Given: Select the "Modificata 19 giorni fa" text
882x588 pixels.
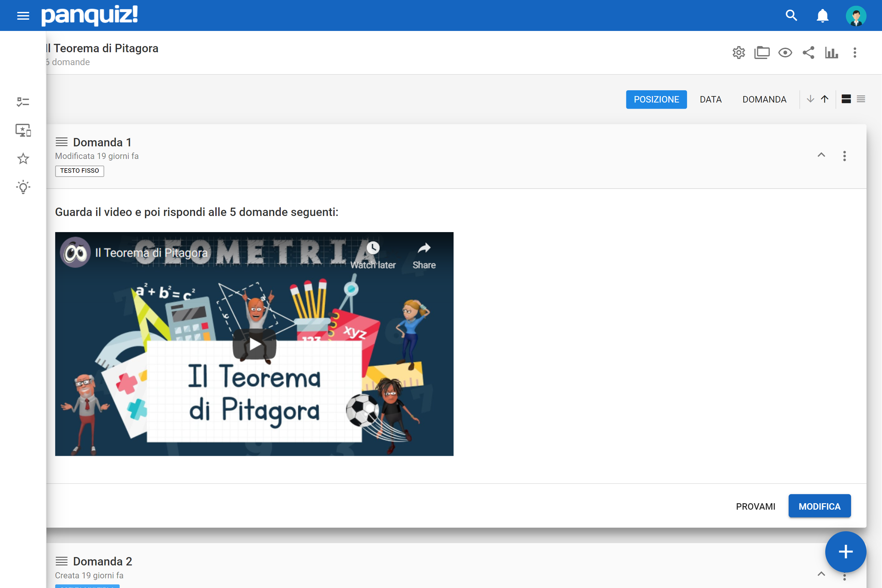Looking at the screenshot, I should coord(97,156).
